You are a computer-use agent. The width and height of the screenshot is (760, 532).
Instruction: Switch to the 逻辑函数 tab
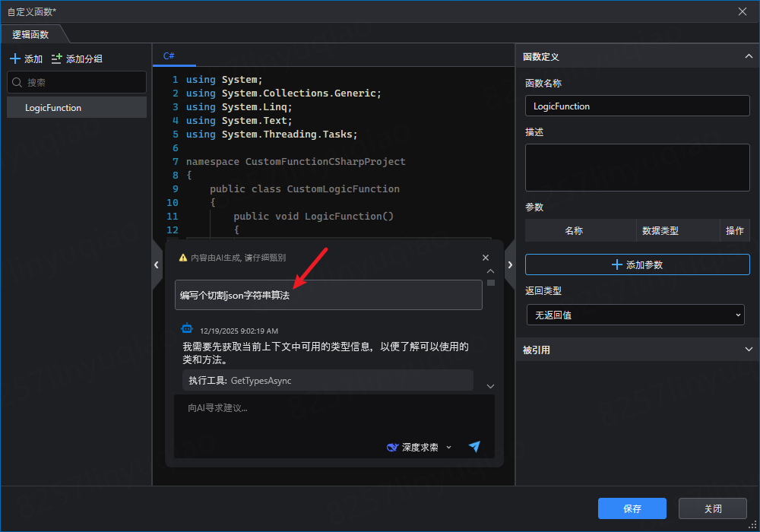[31, 34]
